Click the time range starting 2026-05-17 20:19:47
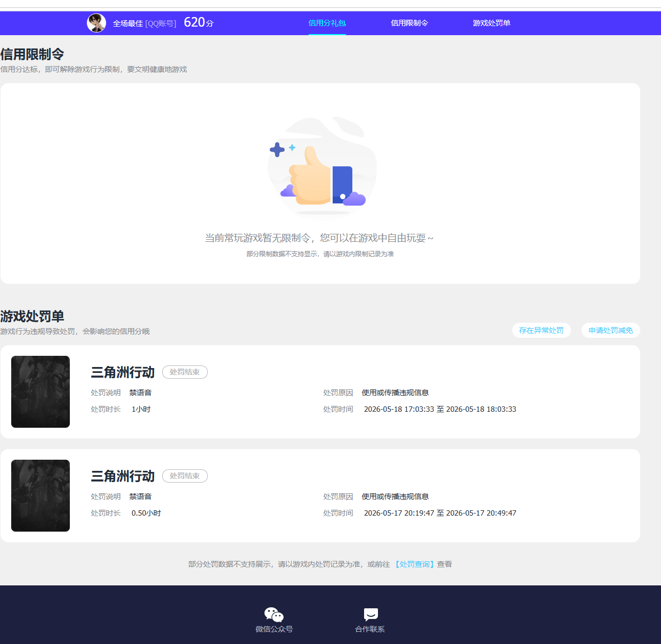This screenshot has height=644, width=661. click(x=440, y=513)
